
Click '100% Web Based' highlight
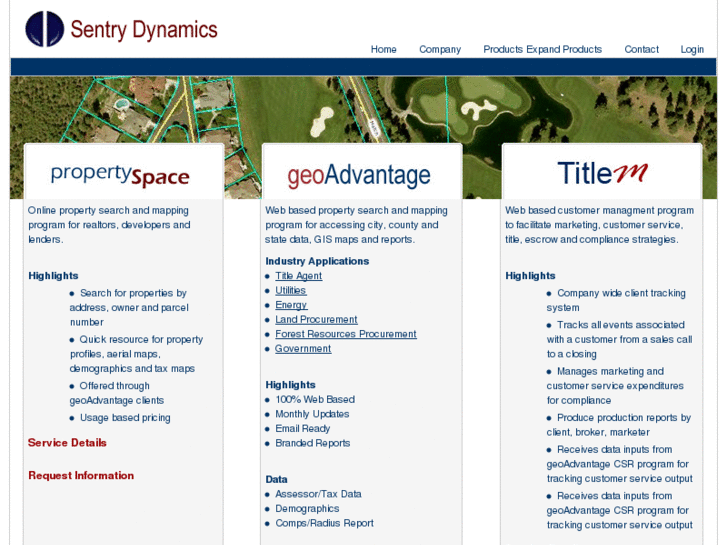click(315, 399)
